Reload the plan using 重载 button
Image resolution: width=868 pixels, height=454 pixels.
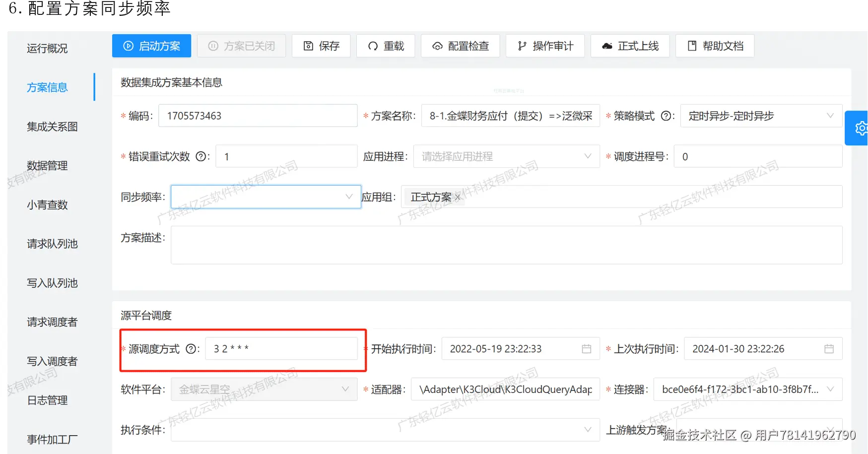[x=386, y=46]
